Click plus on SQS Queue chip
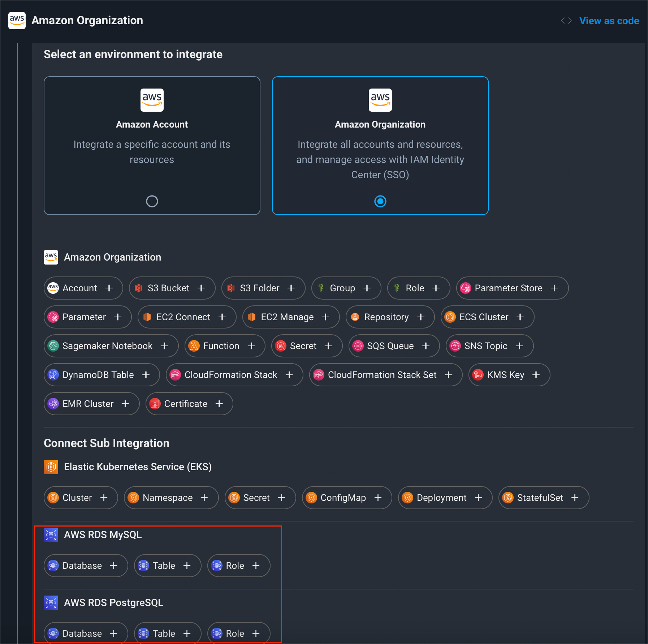The height and width of the screenshot is (644, 648). coord(426,346)
